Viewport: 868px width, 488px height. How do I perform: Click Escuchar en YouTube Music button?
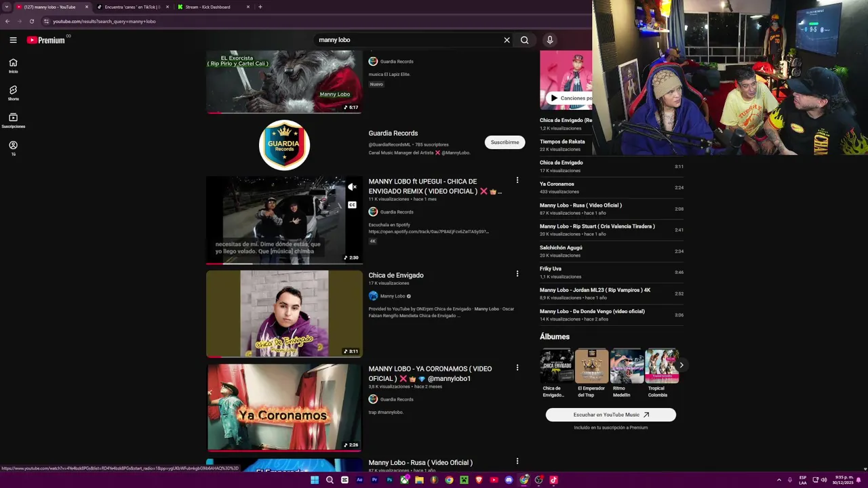pos(611,415)
